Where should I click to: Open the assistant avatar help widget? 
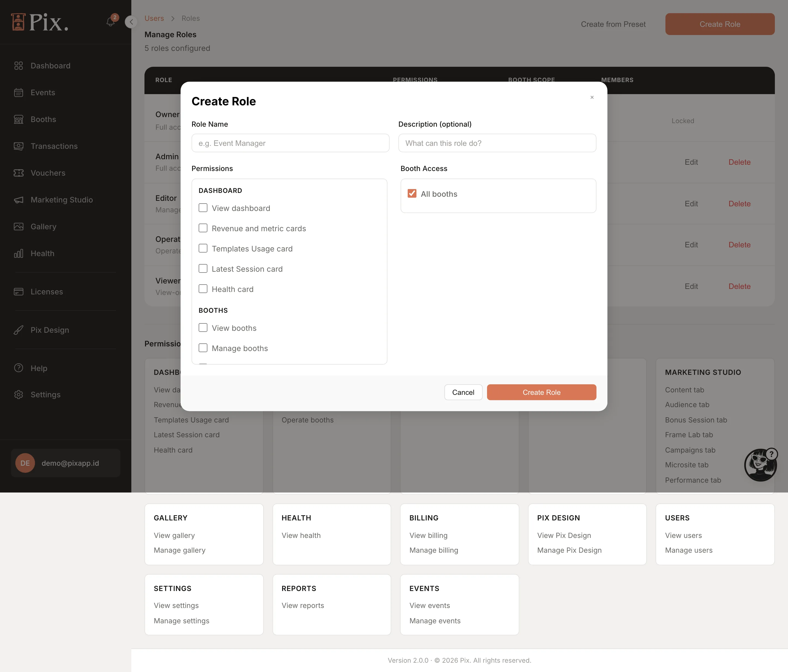click(x=761, y=465)
